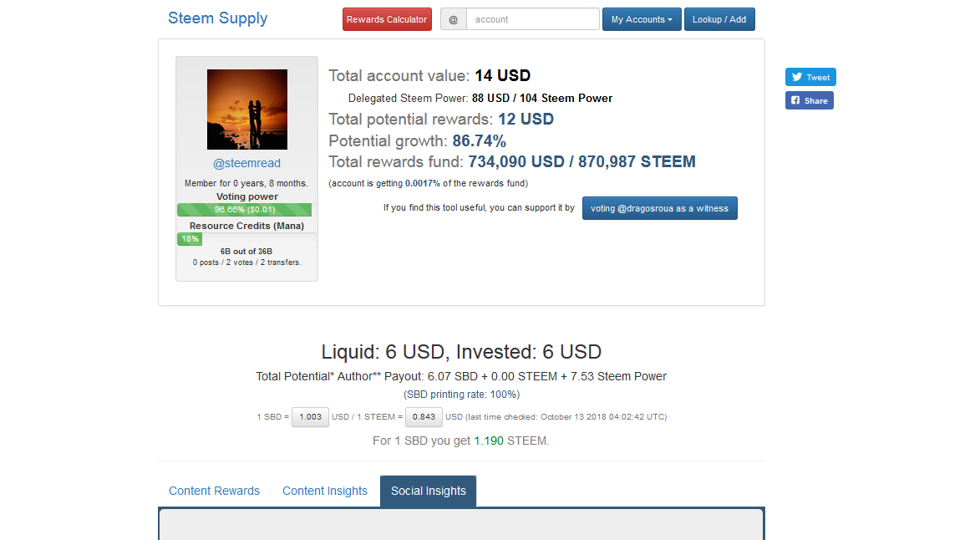Click Total potential rewards 12 USD
The width and height of the screenshot is (980, 540).
tap(526, 119)
